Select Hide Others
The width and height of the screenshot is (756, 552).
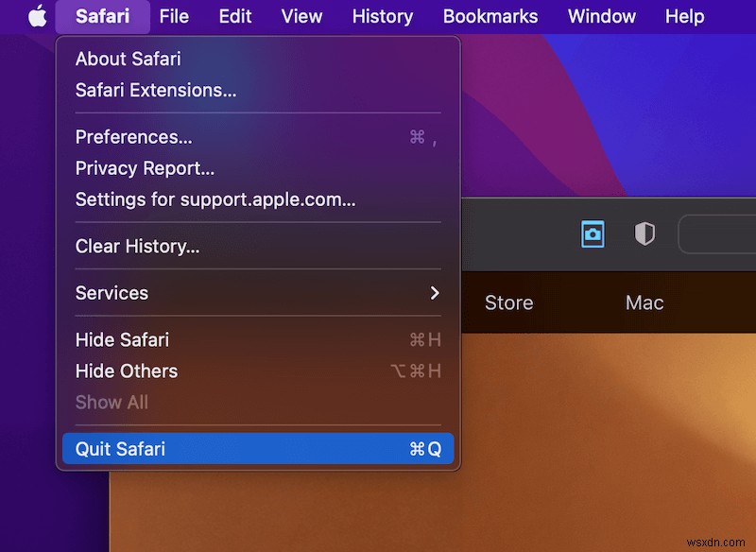pos(126,371)
